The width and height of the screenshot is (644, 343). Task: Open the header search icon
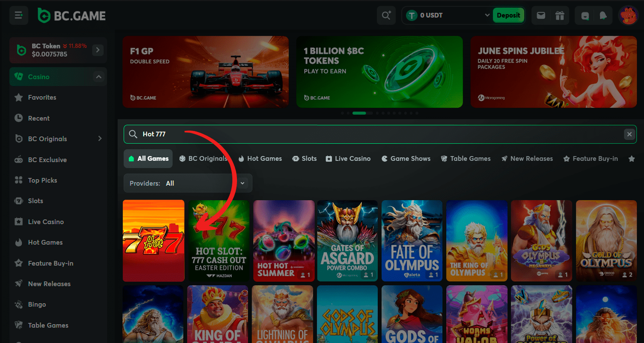point(386,15)
